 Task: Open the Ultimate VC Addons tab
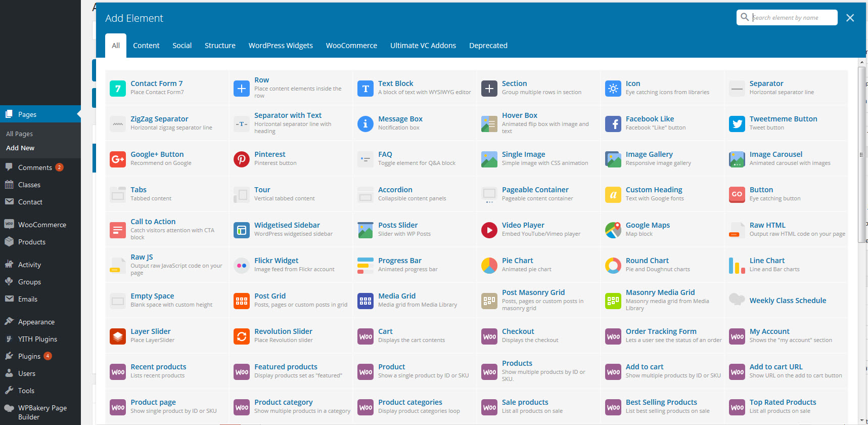[423, 46]
